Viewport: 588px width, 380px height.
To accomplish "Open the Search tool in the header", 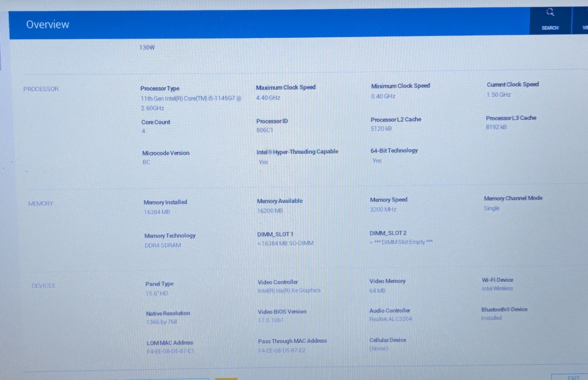I will [x=550, y=20].
